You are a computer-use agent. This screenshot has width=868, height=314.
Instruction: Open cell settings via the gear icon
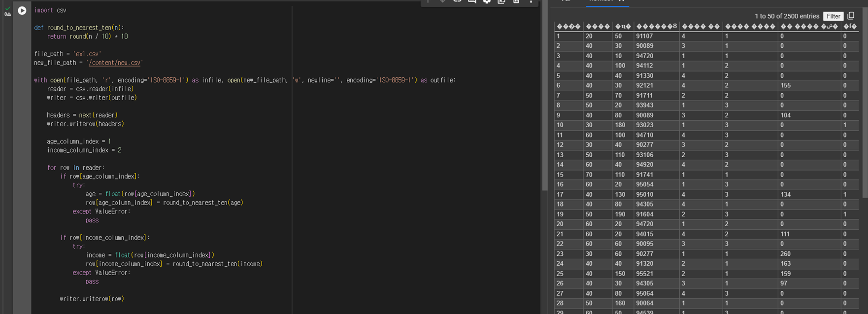(x=487, y=1)
